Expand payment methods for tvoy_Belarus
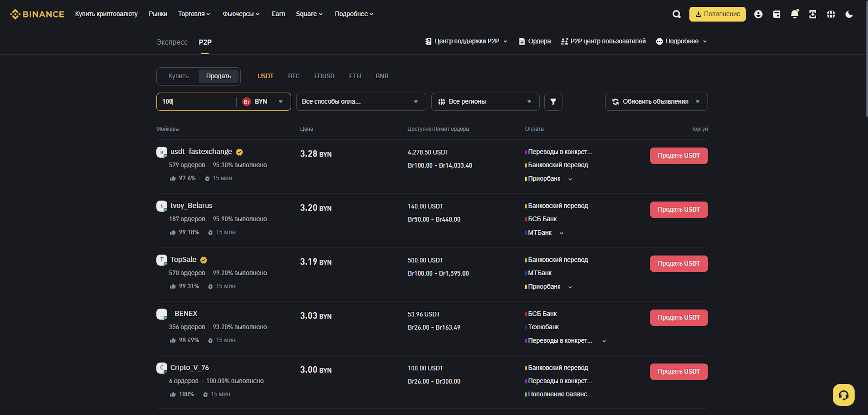Screen dimensions: 868x415 (x=561, y=233)
